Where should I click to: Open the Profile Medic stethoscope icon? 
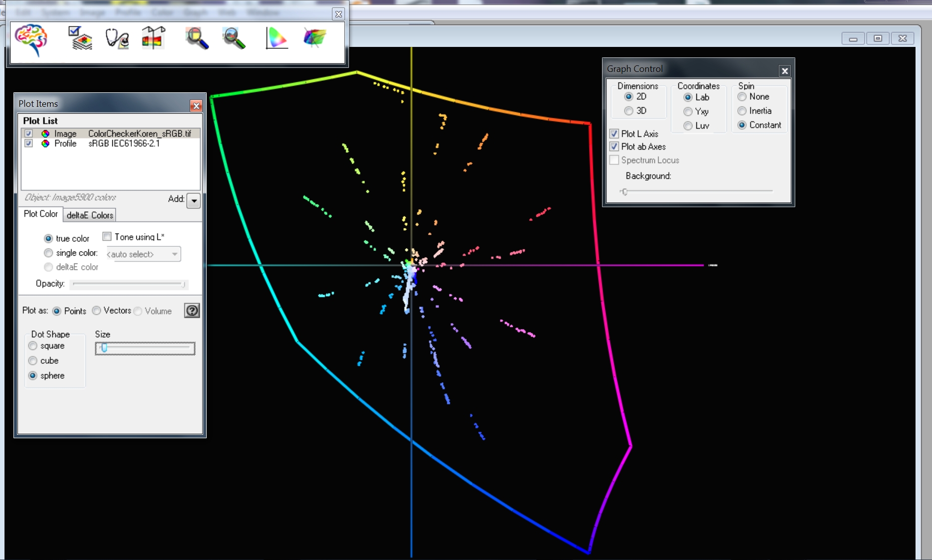tap(117, 38)
